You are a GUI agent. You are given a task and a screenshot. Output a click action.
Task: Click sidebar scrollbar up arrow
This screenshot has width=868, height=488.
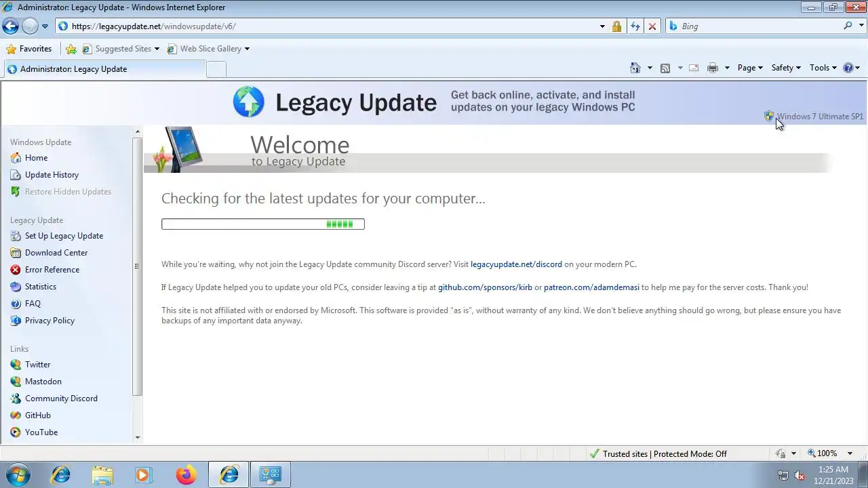(138, 131)
